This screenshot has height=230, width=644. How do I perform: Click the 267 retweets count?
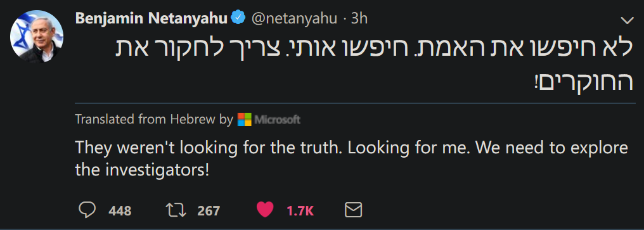[209, 211]
